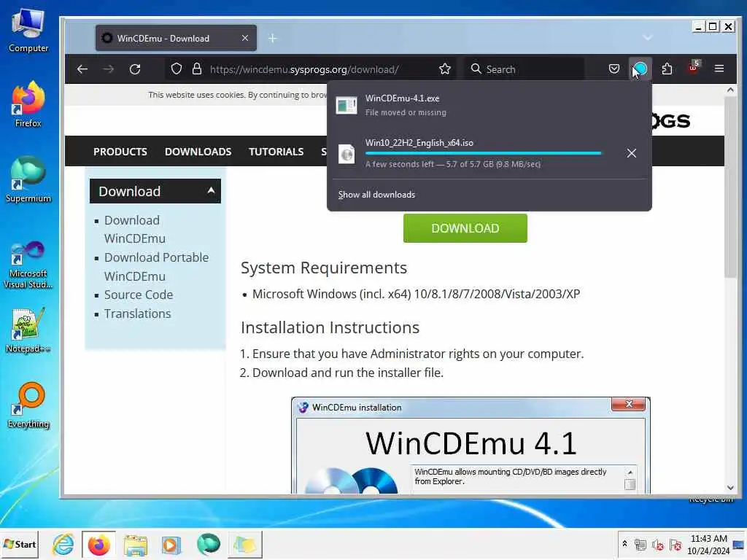This screenshot has height=560, width=747.
Task: Open Supermium from the taskbar
Action: pyautogui.click(x=208, y=544)
